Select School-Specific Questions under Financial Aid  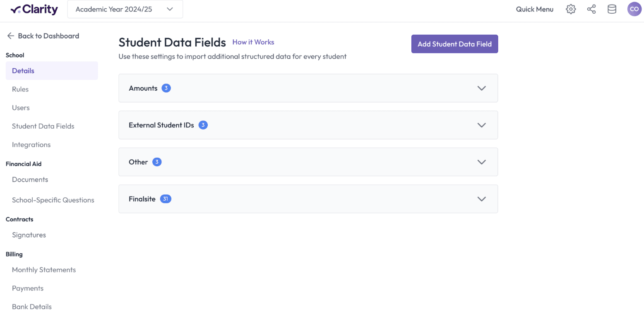pyautogui.click(x=53, y=200)
